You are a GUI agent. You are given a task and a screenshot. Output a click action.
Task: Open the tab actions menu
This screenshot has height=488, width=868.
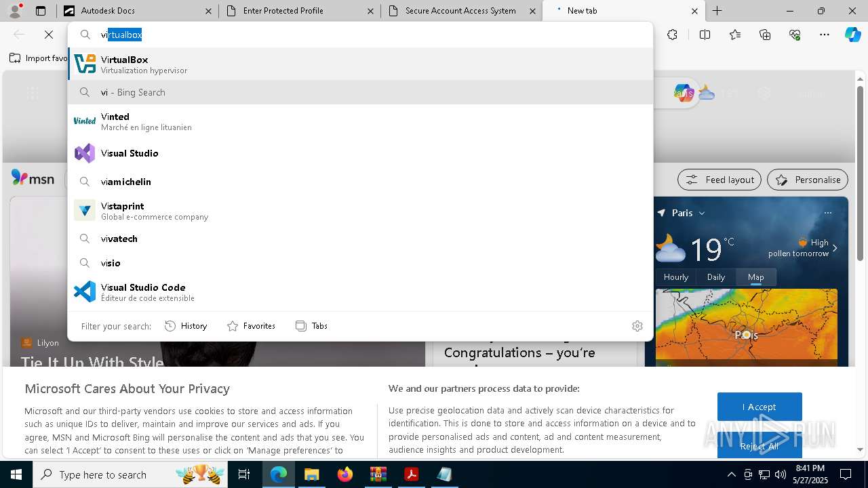click(x=41, y=11)
